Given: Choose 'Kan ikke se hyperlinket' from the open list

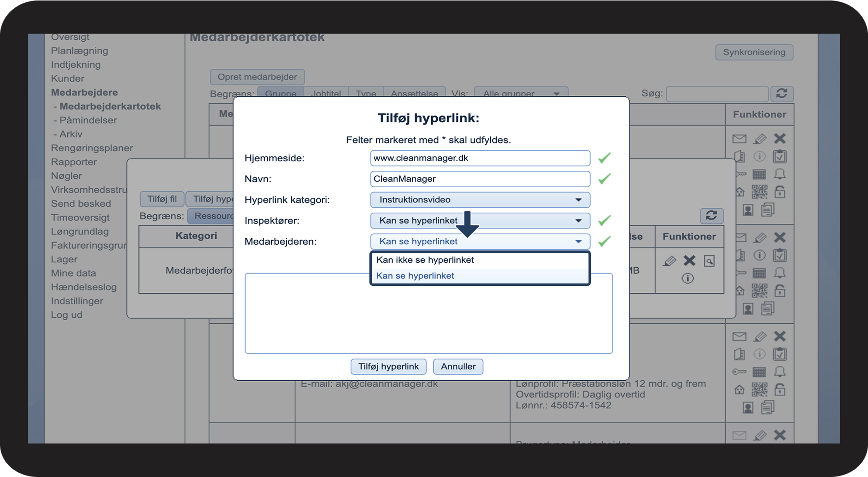Looking at the screenshot, I should [425, 260].
